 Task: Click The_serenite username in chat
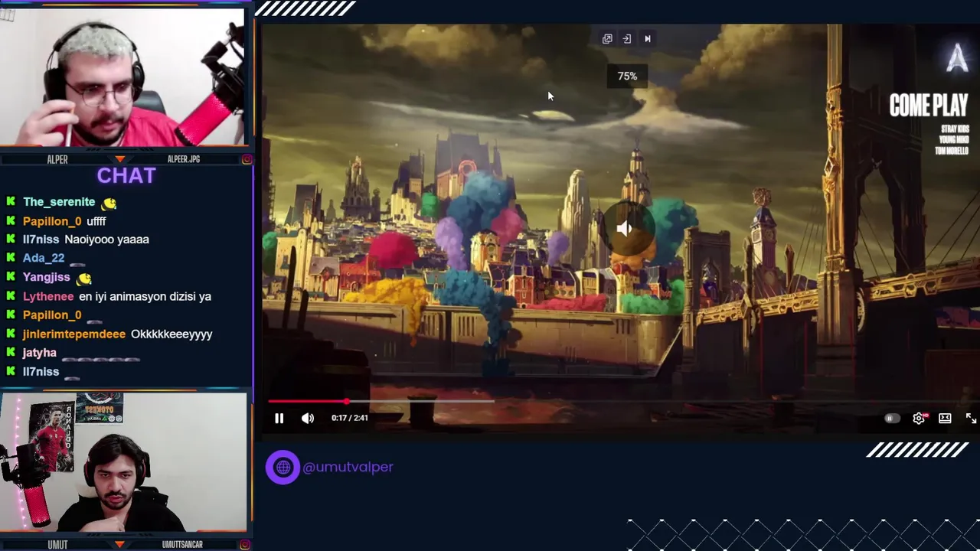coord(59,202)
